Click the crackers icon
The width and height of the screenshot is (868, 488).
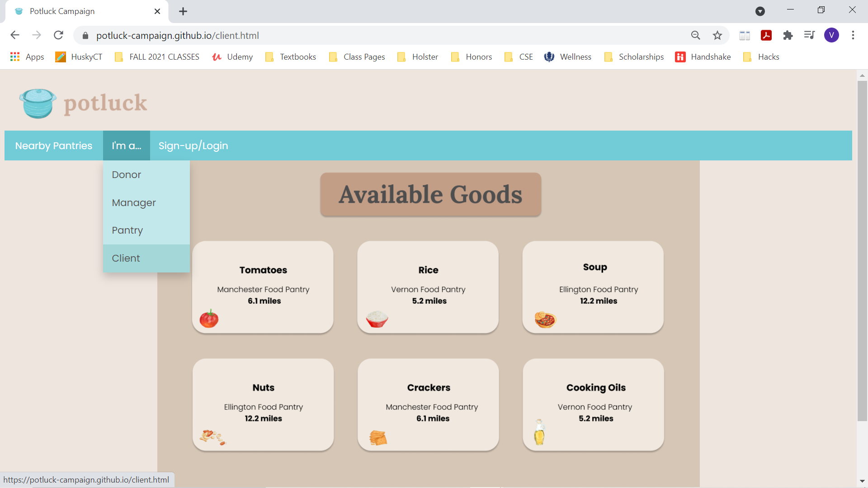click(378, 438)
